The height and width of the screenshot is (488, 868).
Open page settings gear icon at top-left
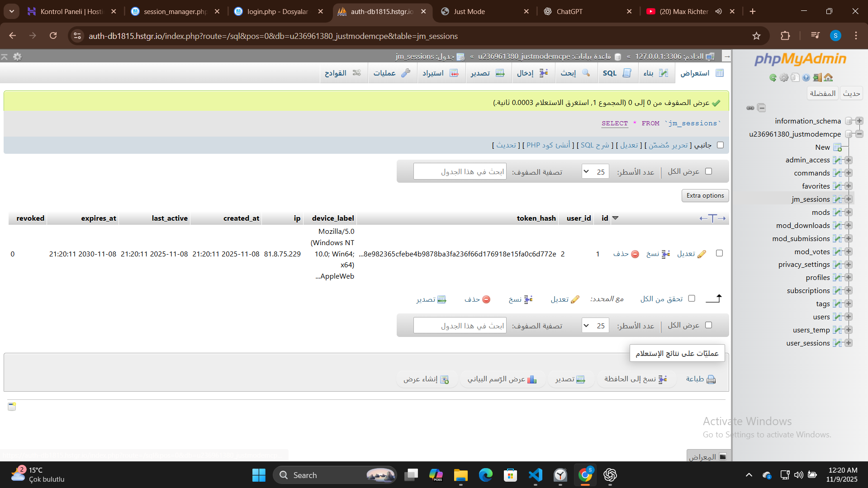pyautogui.click(x=17, y=57)
